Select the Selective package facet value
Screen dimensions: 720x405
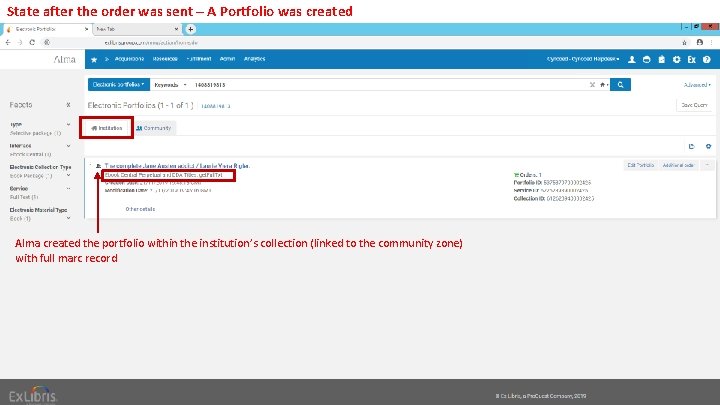35,133
